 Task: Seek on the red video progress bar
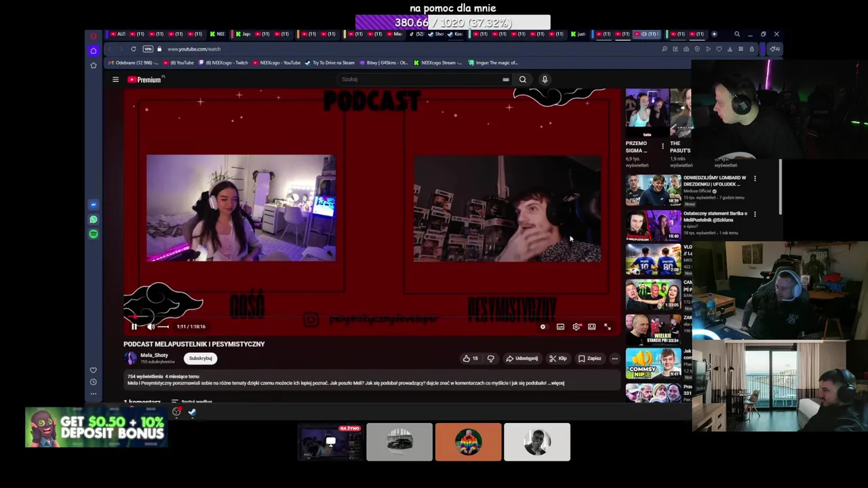pyautogui.click(x=371, y=317)
